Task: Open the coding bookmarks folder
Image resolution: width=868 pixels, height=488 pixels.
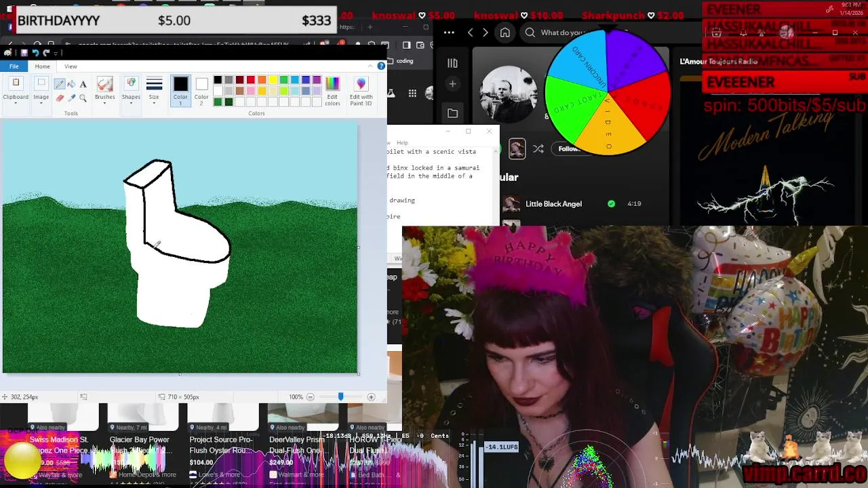Action: [405, 61]
